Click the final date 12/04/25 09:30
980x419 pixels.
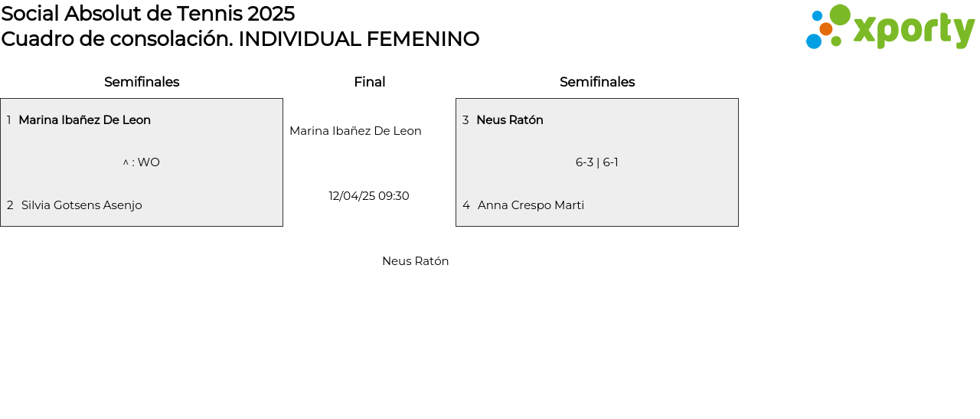pos(369,196)
